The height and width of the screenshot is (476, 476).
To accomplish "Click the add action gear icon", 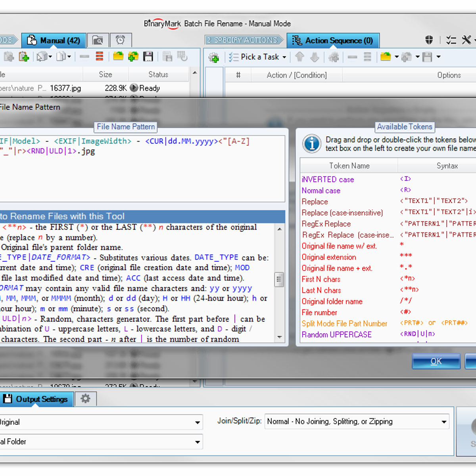I will coord(214,58).
